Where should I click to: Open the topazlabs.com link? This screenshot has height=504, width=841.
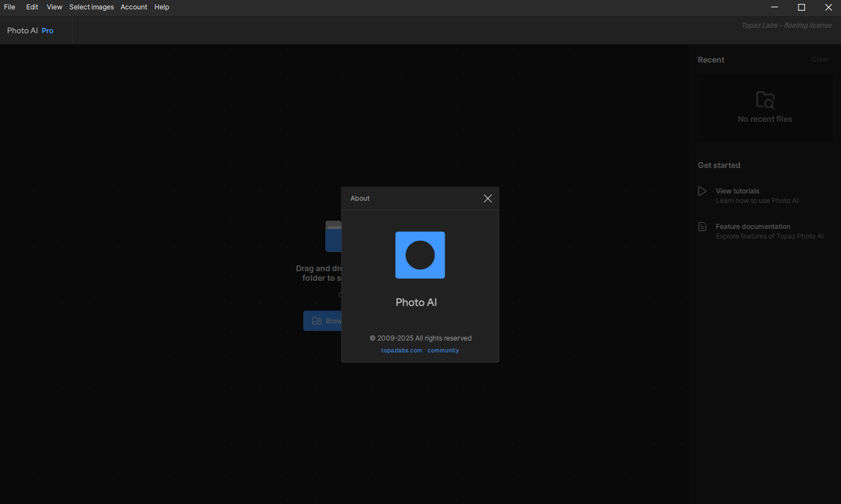coord(401,351)
